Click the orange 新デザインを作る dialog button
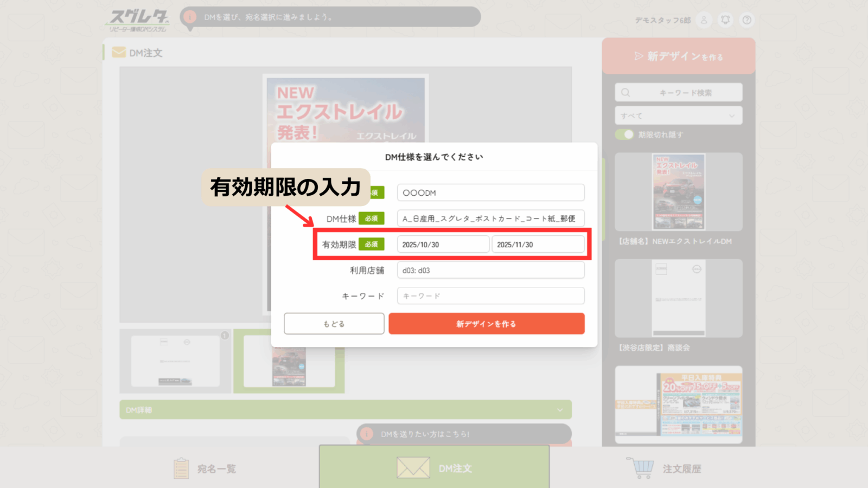Screen dimensions: 868x488 [486, 324]
